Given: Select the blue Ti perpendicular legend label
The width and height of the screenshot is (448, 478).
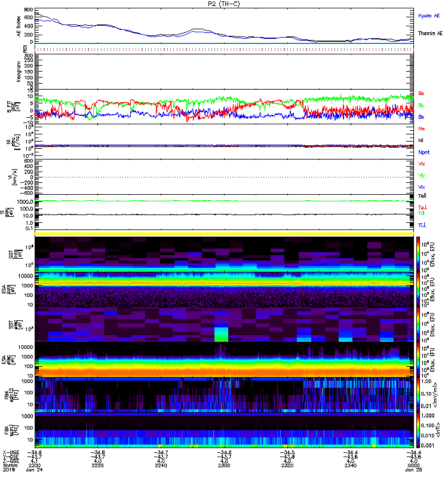Looking at the screenshot, I should [x=422, y=225].
